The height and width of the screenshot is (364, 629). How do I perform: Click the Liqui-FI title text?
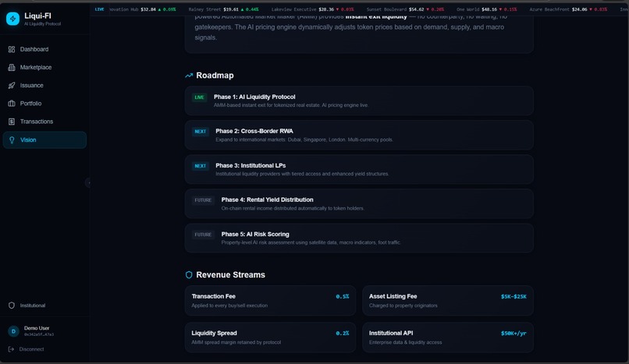click(x=37, y=16)
